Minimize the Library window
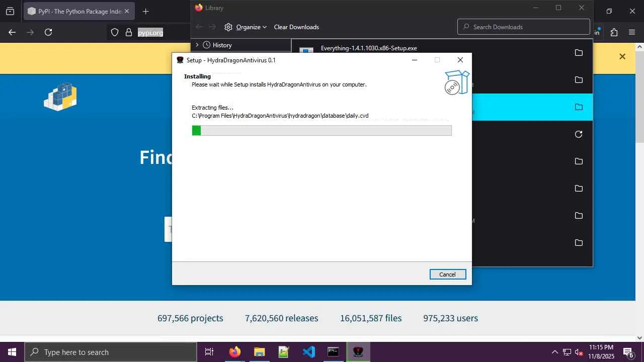This screenshot has height=362, width=644. click(x=536, y=8)
